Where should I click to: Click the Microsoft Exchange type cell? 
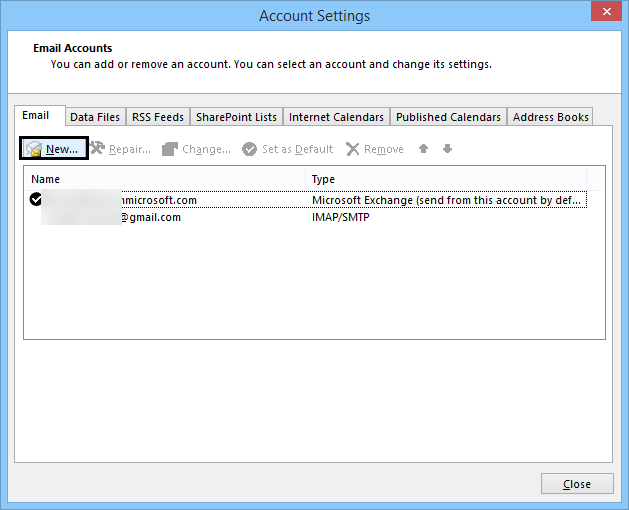click(446, 200)
